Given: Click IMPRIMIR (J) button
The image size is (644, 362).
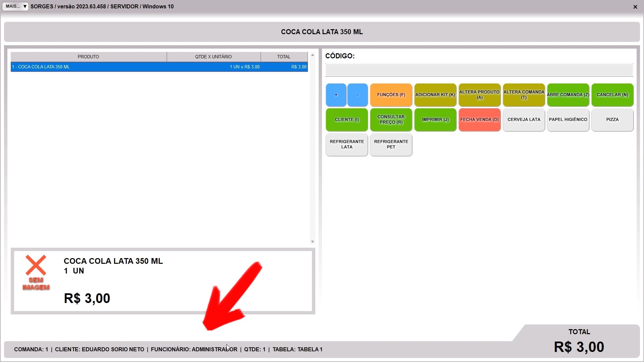Looking at the screenshot, I should click(435, 120).
